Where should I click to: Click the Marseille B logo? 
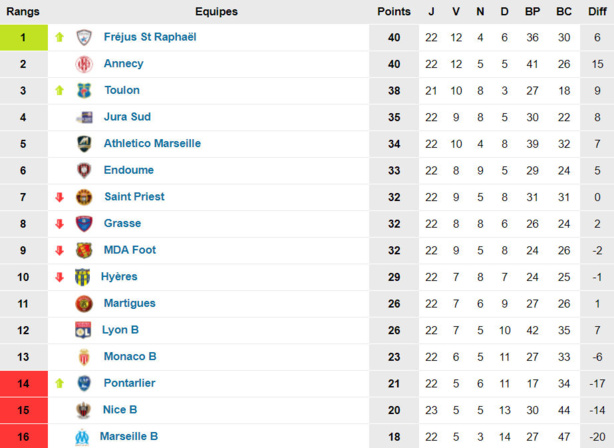click(84, 436)
